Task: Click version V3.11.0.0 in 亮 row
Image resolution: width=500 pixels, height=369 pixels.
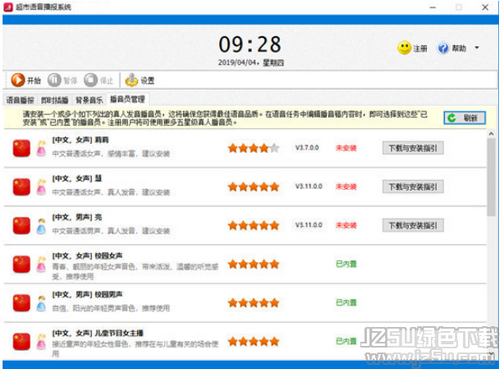Action: click(x=309, y=225)
